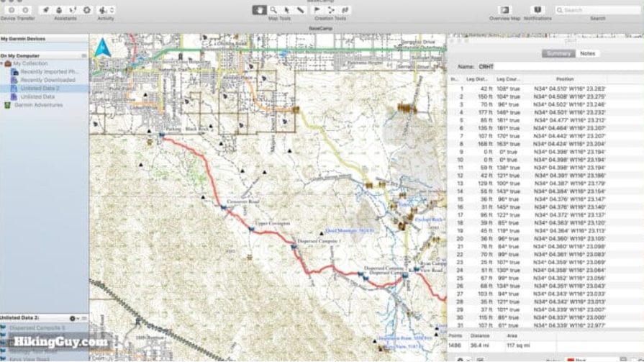This screenshot has width=644, height=362.
Task: Click position N34° 04.510' W116° 23.283'
Action: 569,89
